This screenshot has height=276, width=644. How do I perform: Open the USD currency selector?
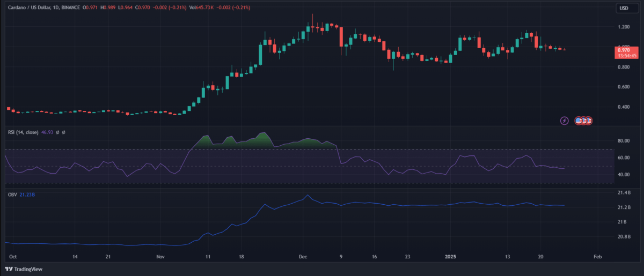[624, 8]
